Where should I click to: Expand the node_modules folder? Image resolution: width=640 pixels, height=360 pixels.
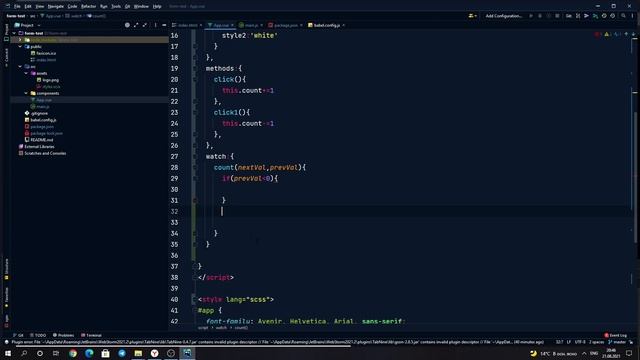coord(20,40)
